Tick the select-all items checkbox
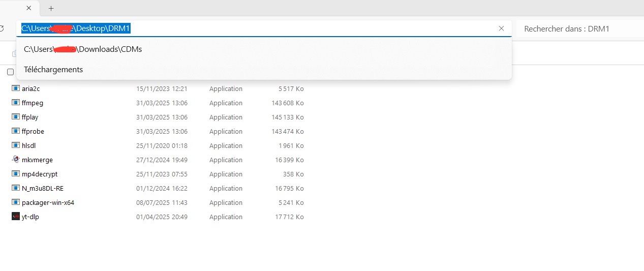This screenshot has height=271, width=644. [x=10, y=72]
